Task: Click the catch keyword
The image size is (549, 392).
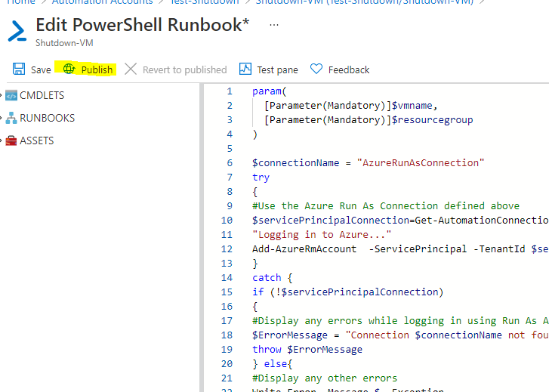Action: [267, 278]
